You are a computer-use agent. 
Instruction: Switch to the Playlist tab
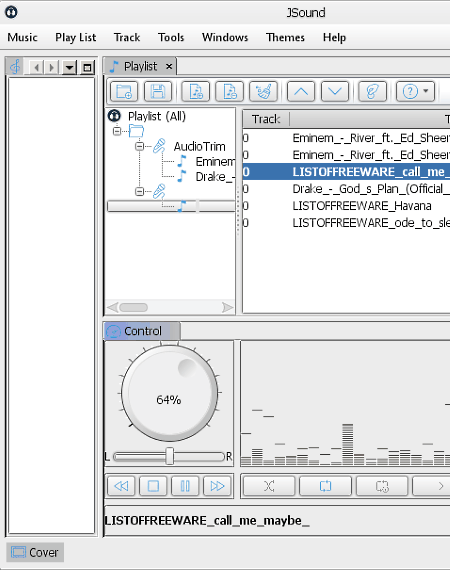(x=140, y=67)
